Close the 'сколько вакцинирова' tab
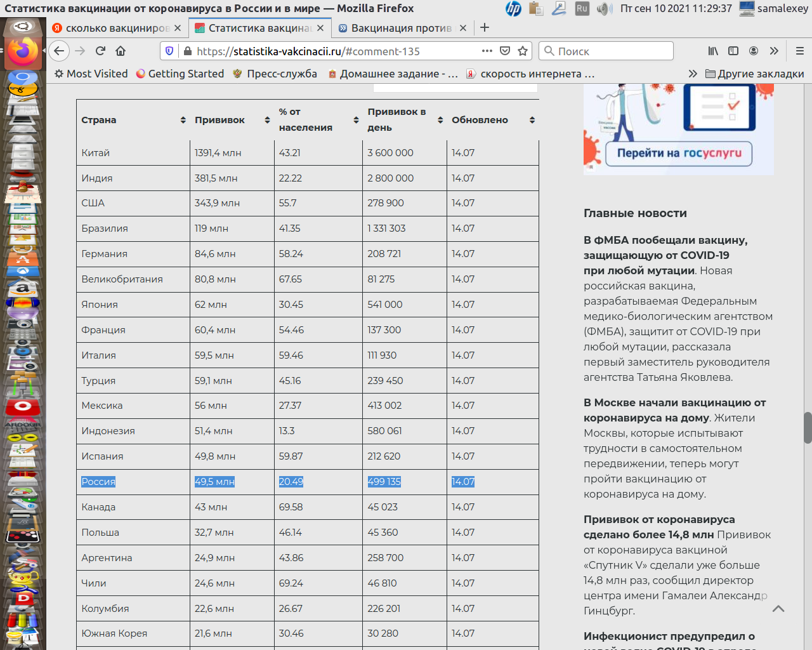Viewport: 812px width, 650px height. click(x=178, y=28)
